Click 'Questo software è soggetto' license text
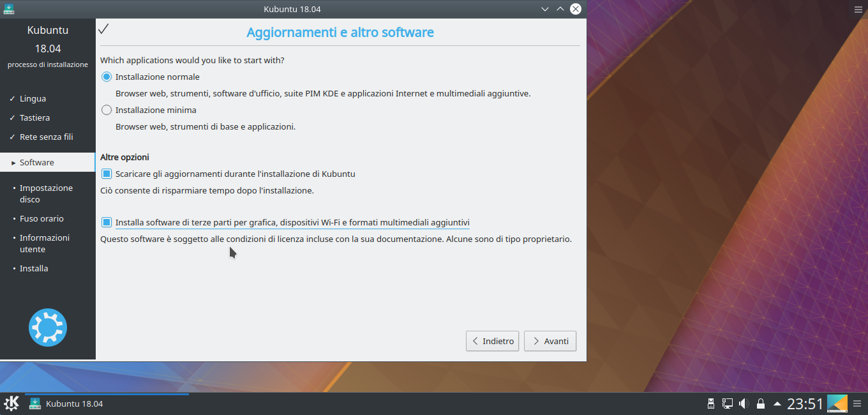Viewport: 868px width, 415px height. click(336, 239)
